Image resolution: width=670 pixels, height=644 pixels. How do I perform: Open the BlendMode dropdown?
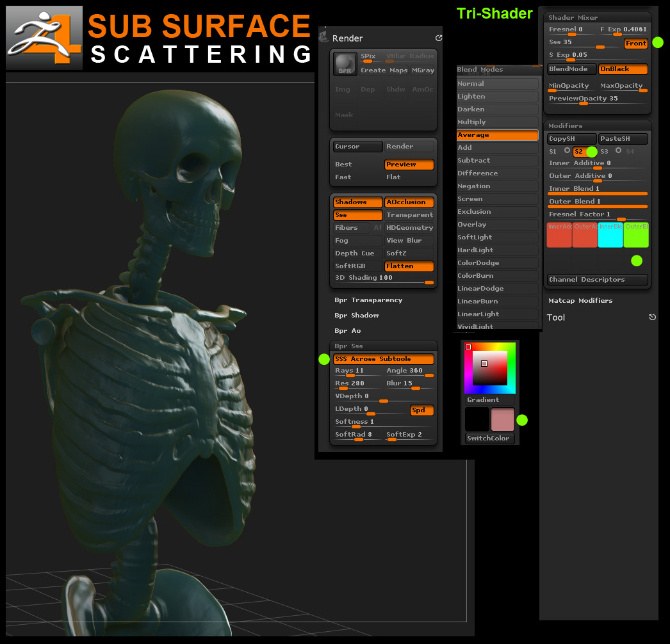[x=572, y=68]
